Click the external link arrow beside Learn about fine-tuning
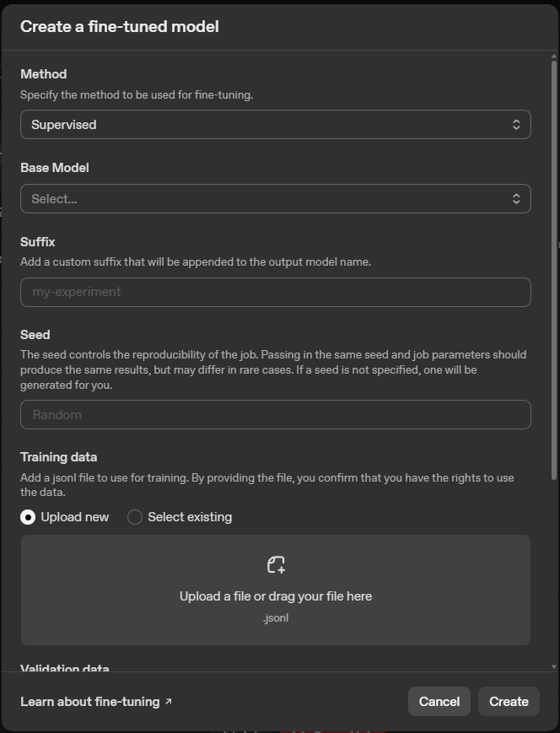The width and height of the screenshot is (560, 733). coord(168,701)
